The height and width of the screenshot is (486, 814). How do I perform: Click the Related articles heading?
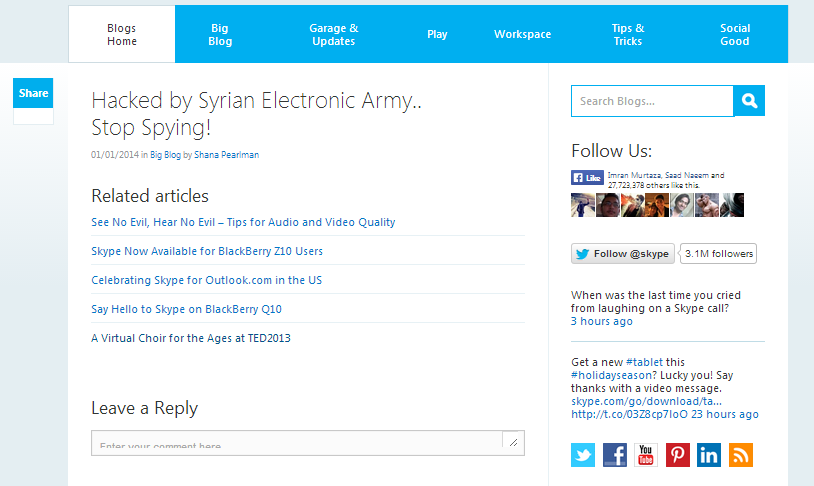pos(150,196)
